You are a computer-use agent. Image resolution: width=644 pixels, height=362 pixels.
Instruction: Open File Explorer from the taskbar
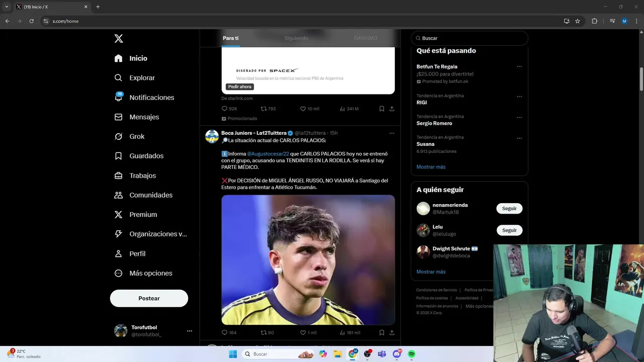pyautogui.click(x=338, y=354)
